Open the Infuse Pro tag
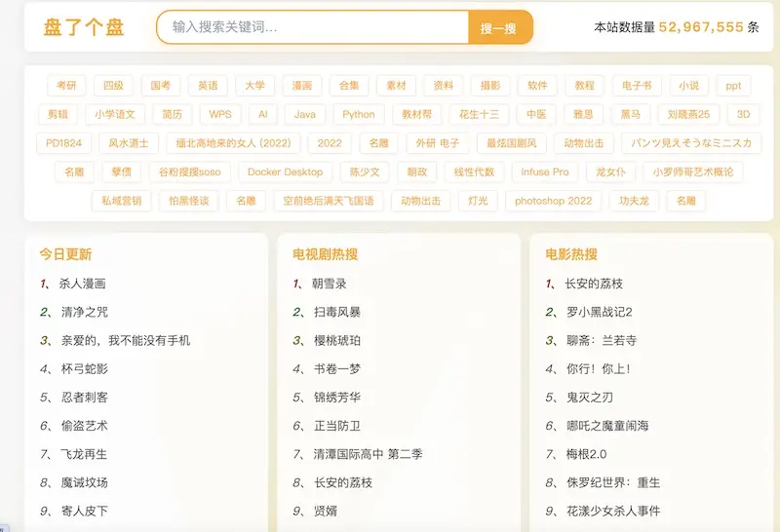This screenshot has width=780, height=532. [x=545, y=172]
